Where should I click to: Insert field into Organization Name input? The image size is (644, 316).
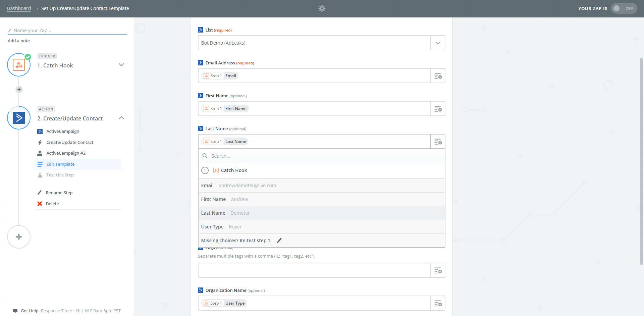coord(438,303)
